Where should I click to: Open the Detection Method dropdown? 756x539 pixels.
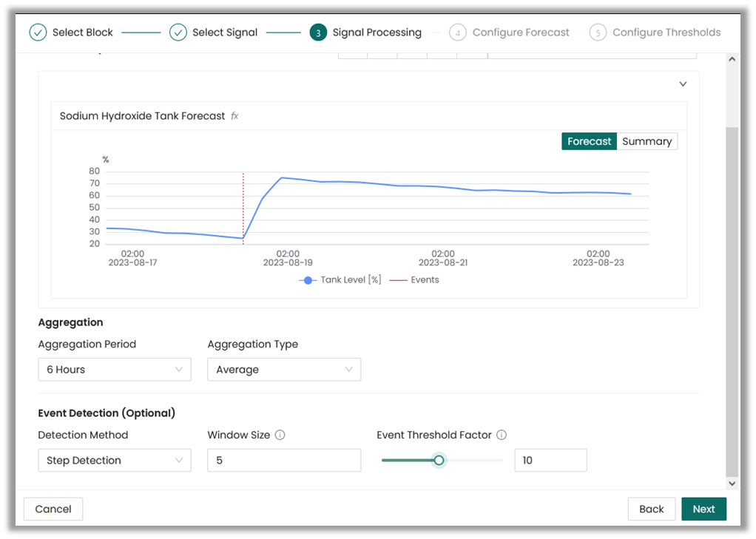click(x=115, y=461)
